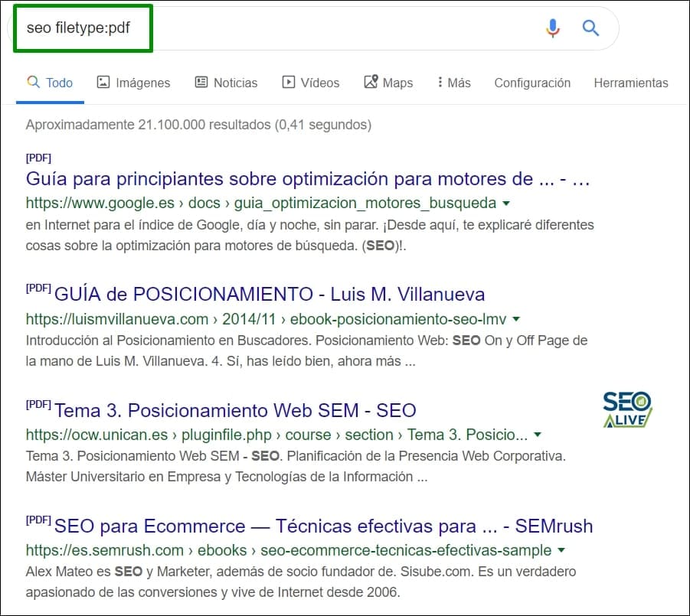690x616 pixels.
Task: Click the Todo magnifier icon
Action: tap(34, 81)
